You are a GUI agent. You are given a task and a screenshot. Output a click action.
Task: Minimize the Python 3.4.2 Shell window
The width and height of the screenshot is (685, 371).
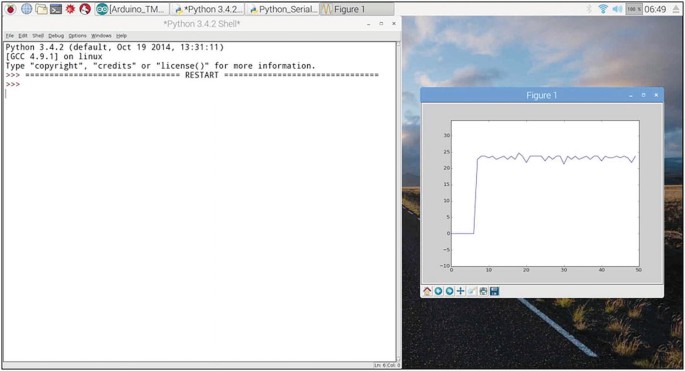(x=368, y=24)
